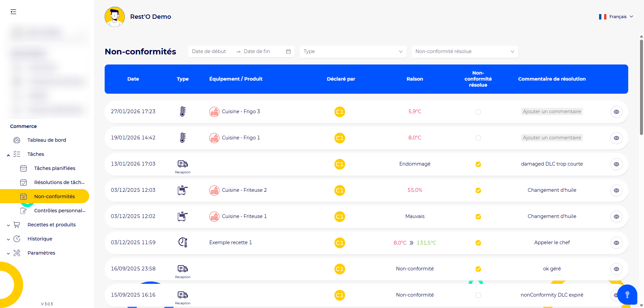Screen dimensions: 644x308
Task: Go to Tableau de bord
Action: pos(47,140)
